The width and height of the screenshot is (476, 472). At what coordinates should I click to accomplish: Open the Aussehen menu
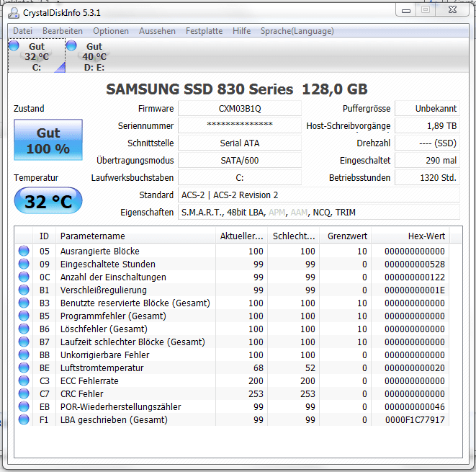point(157,31)
